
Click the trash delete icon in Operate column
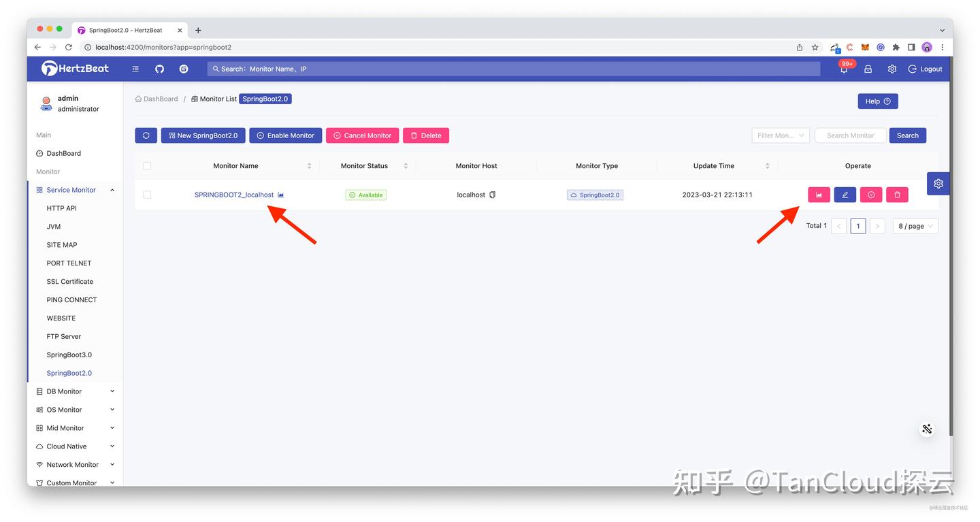(x=897, y=195)
